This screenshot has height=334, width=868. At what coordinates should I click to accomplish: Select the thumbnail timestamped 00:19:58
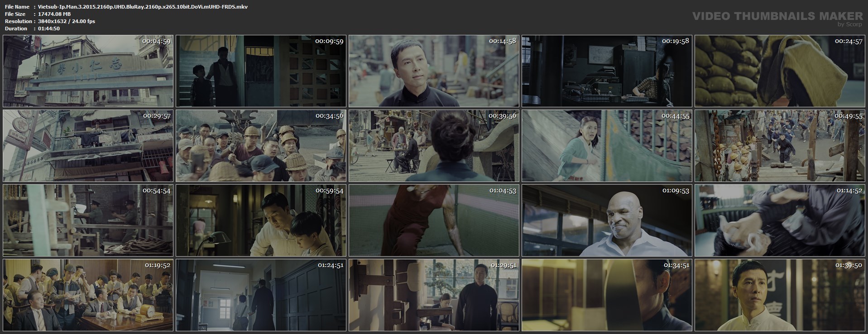(x=607, y=71)
